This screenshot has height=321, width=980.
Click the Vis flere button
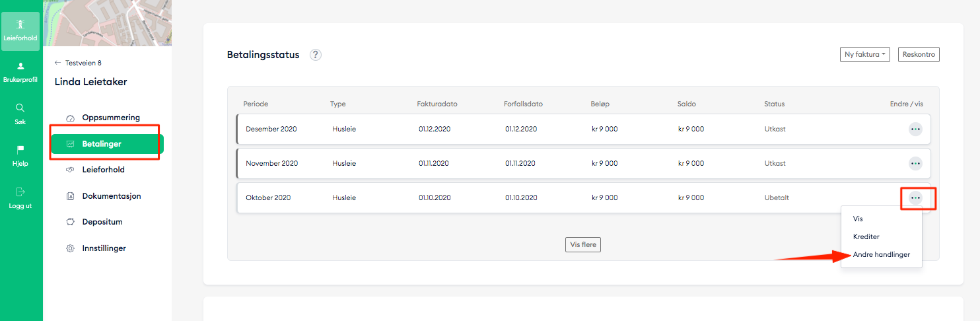pos(583,244)
